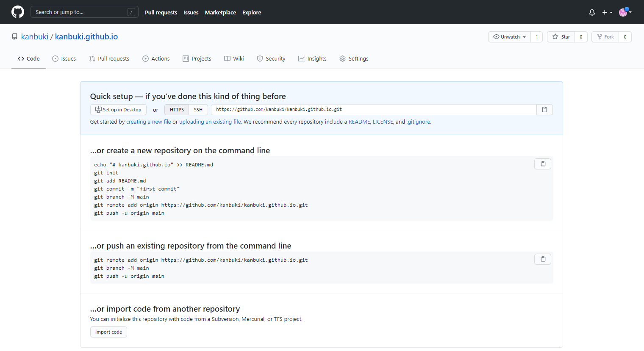Expand the Unwatch dropdown
Screen dimensions: 644x351
point(509,37)
